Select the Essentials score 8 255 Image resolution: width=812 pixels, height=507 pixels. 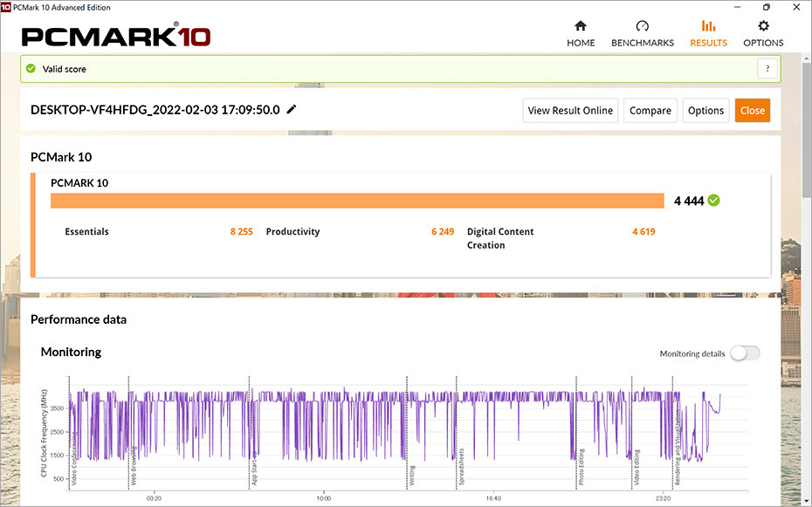point(241,232)
